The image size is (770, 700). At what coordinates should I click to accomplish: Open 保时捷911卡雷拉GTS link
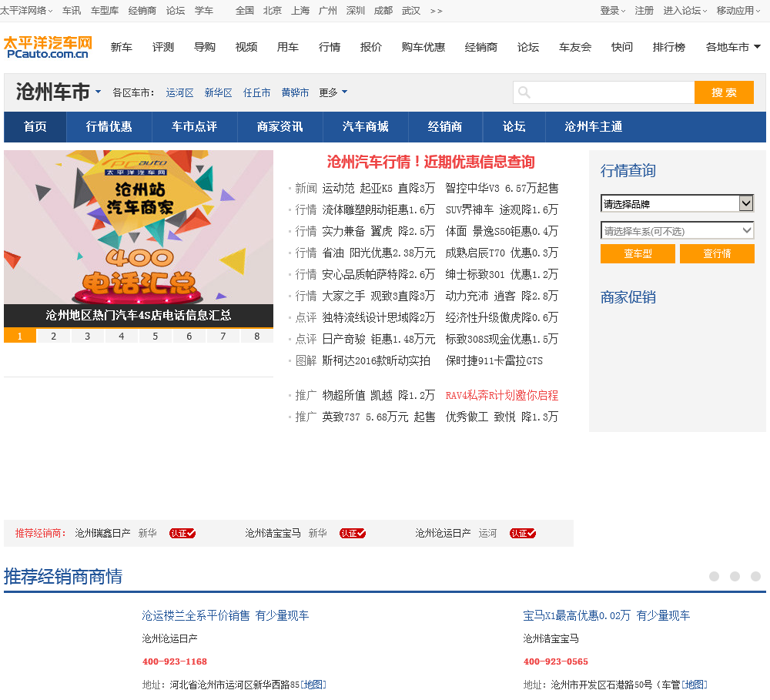[494, 361]
